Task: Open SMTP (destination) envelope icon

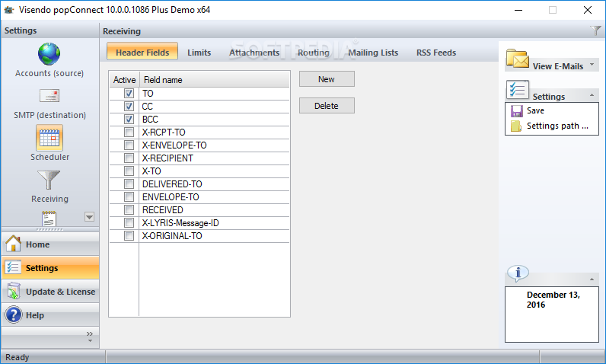Action: pos(49,95)
